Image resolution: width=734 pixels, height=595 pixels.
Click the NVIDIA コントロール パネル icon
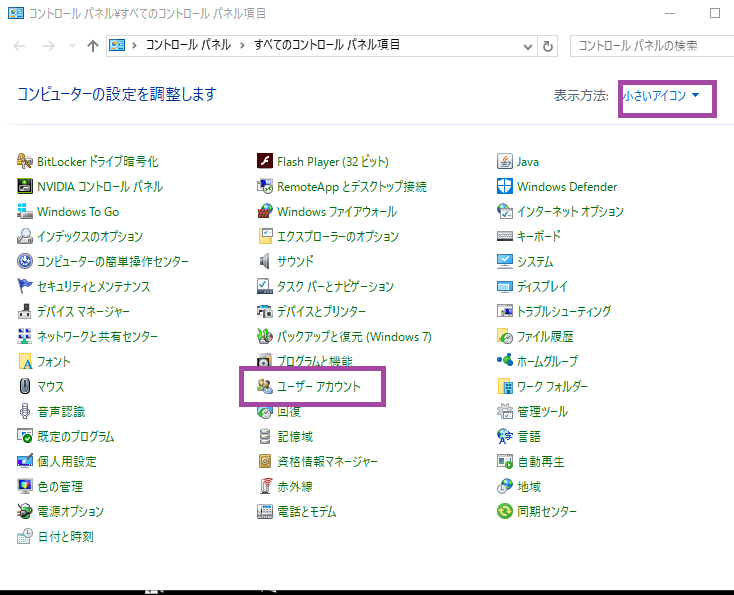coord(24,186)
